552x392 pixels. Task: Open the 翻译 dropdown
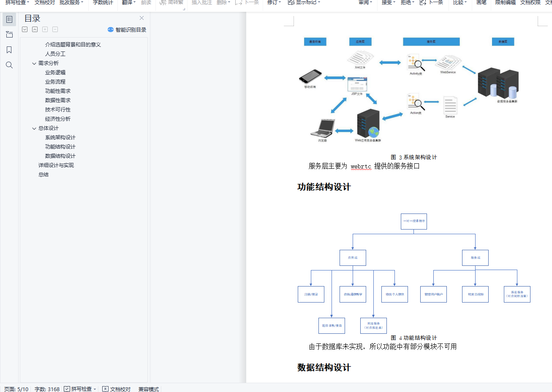click(129, 3)
